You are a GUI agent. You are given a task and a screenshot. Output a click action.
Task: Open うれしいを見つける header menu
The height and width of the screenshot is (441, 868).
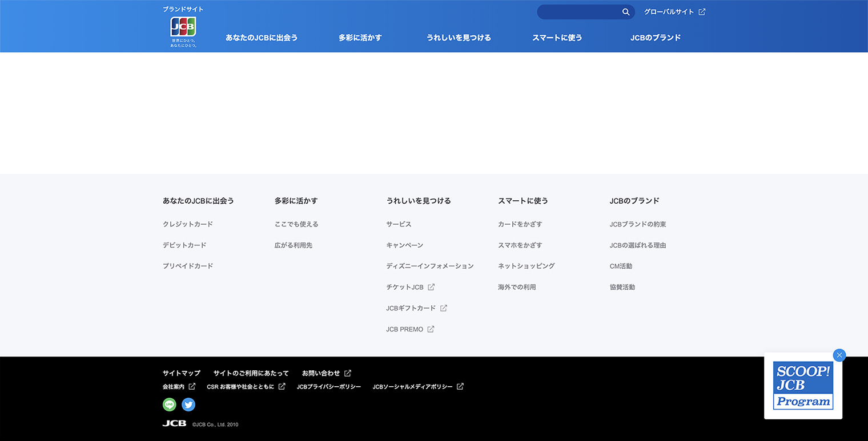[x=459, y=38]
